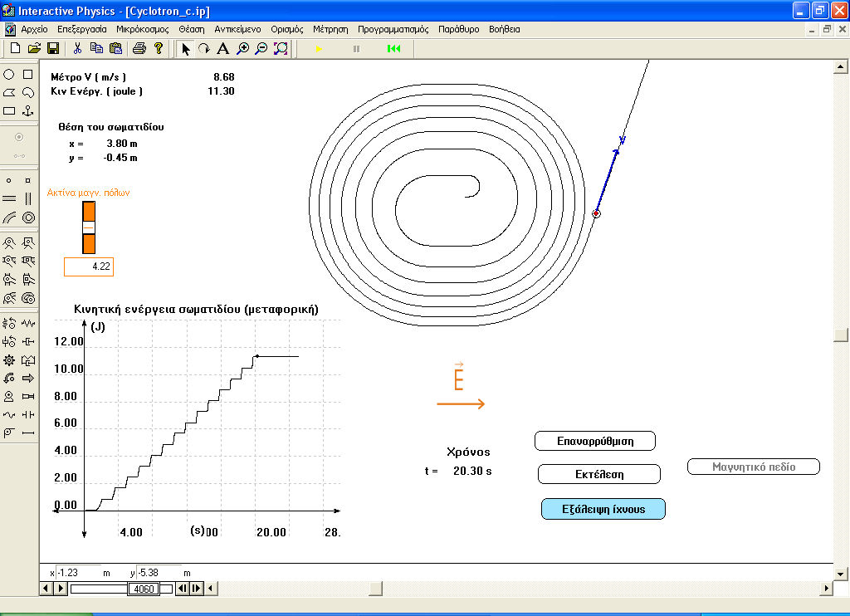
Task: Click the Επαναρρύθμιση button
Action: tap(594, 441)
